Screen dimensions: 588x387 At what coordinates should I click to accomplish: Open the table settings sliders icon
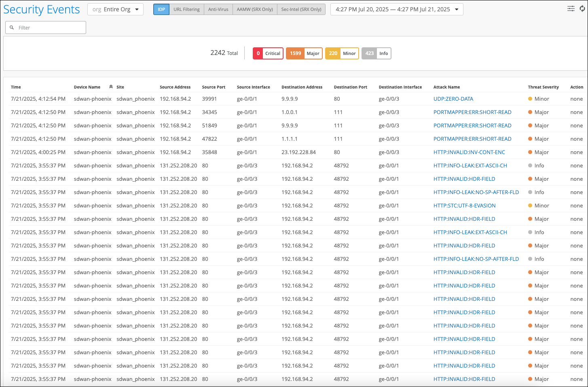tap(571, 8)
